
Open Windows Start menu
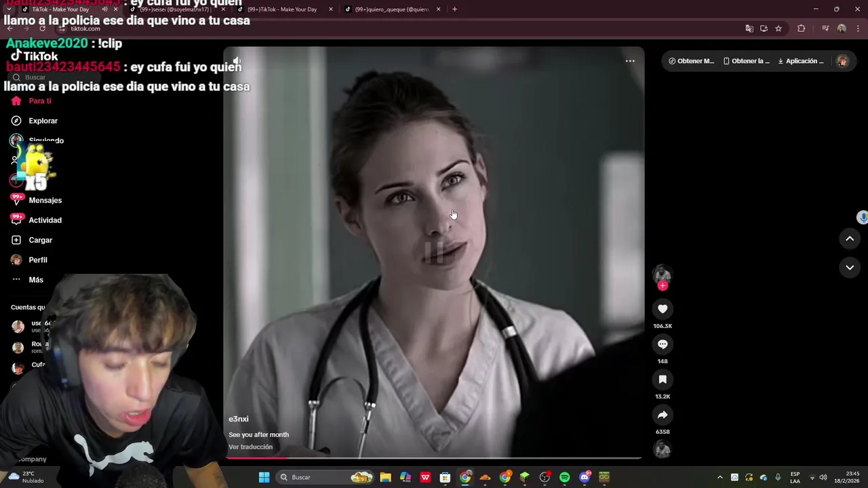(264, 477)
